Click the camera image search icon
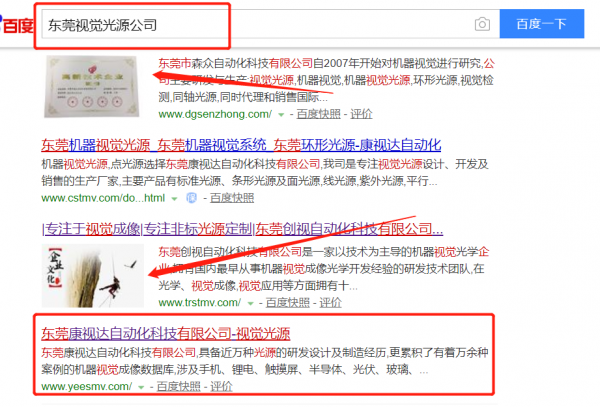Screen dimensions: 600x407 (482, 24)
